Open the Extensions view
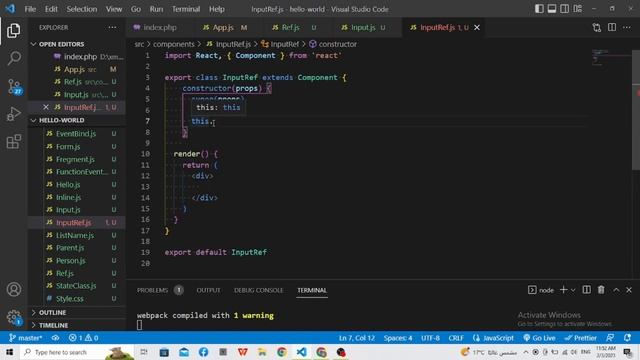Image resolution: width=640 pixels, height=360 pixels. [x=13, y=142]
